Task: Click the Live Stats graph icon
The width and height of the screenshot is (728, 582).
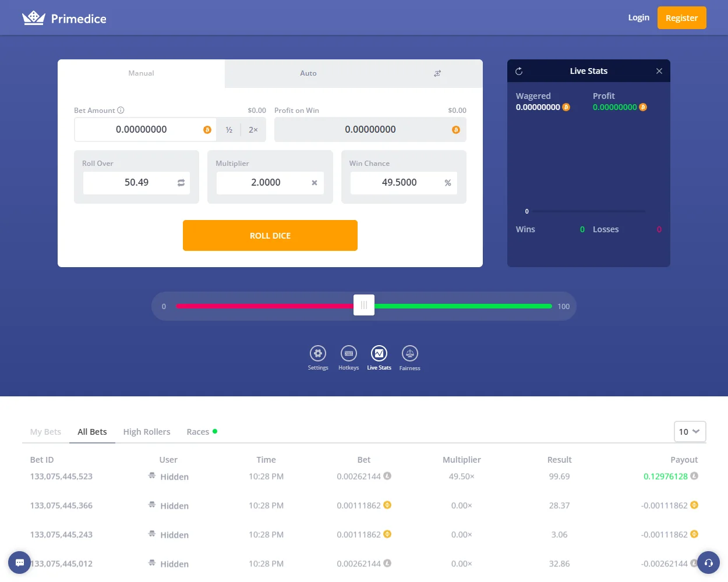Action: 379,353
